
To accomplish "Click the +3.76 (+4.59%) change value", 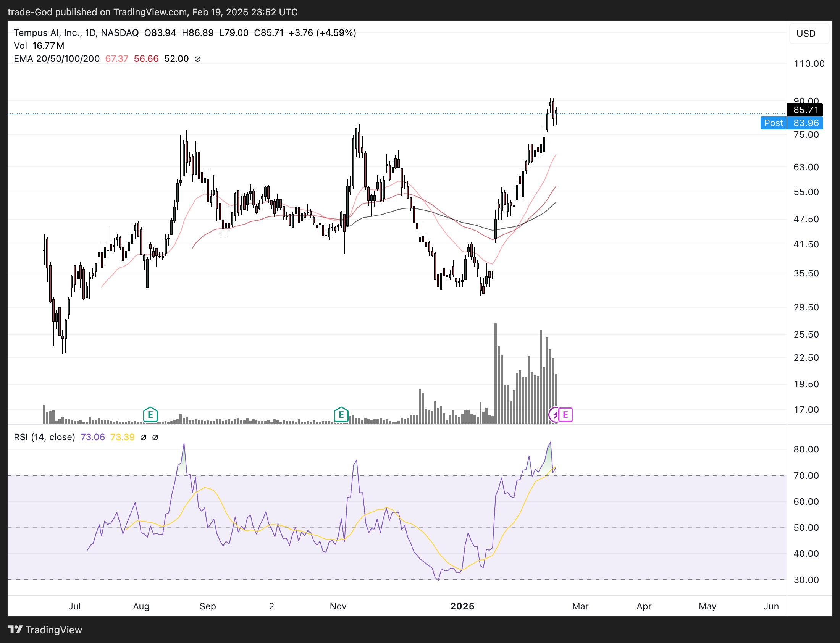I will [x=322, y=33].
